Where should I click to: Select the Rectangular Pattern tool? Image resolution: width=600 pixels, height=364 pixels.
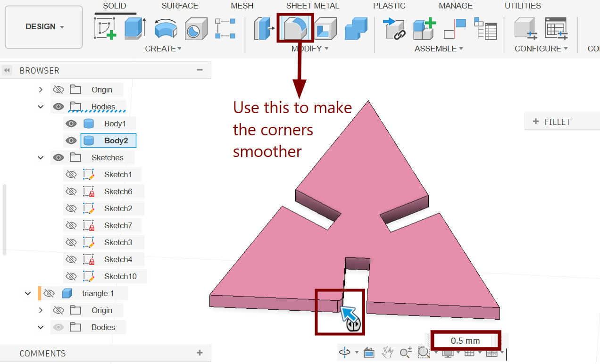225,29
